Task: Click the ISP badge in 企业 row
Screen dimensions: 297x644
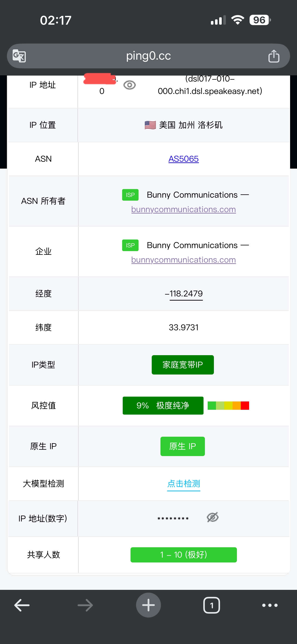Action: (x=130, y=245)
